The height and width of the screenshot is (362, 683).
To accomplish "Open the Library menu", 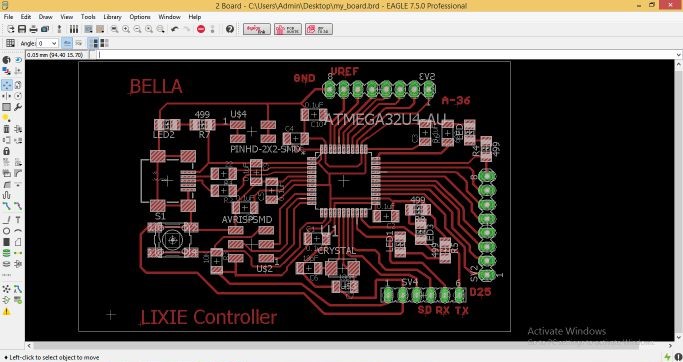I will [112, 17].
